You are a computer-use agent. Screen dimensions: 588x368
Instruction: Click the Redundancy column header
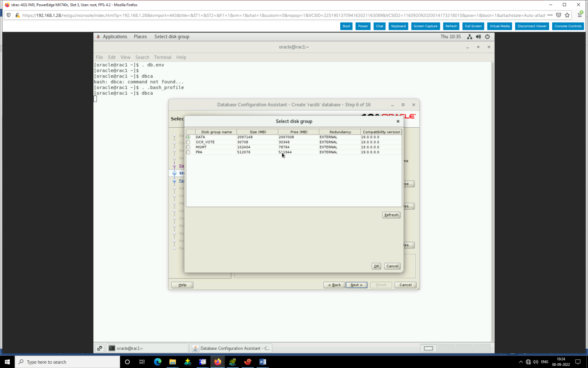(340, 132)
